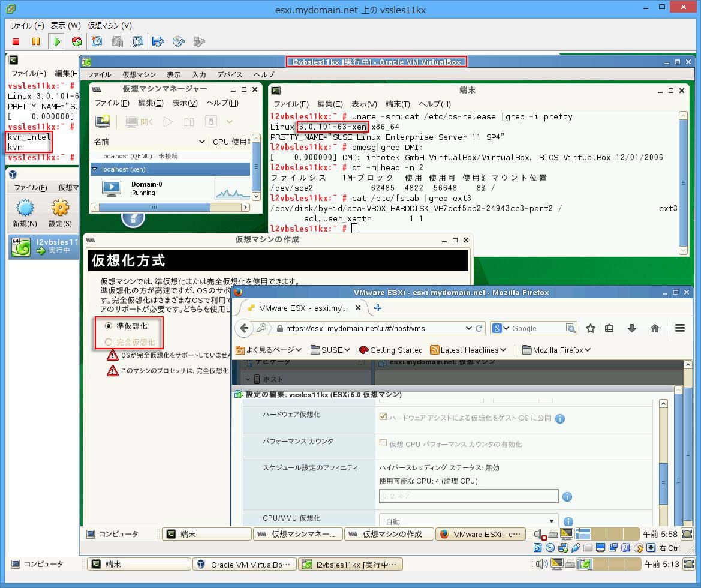Switch to Oracle VM VirtualBox outer taskbar button
Viewport: 701px width, 588px height.
click(x=245, y=564)
